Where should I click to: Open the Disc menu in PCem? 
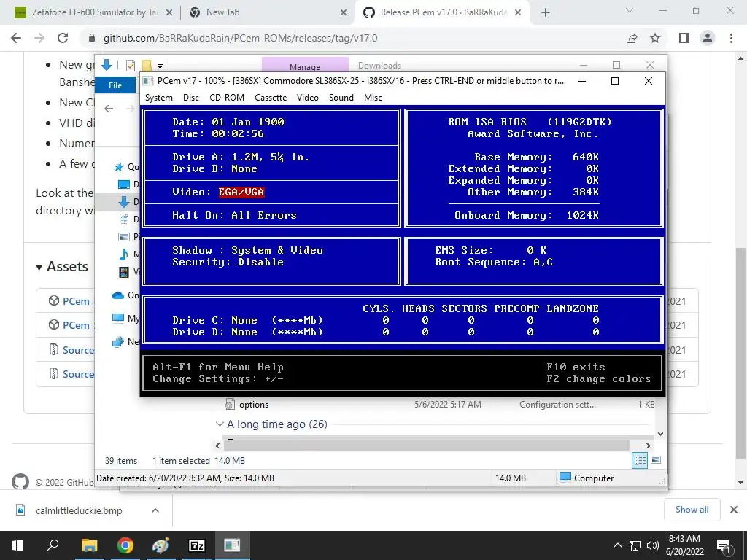[x=190, y=98]
